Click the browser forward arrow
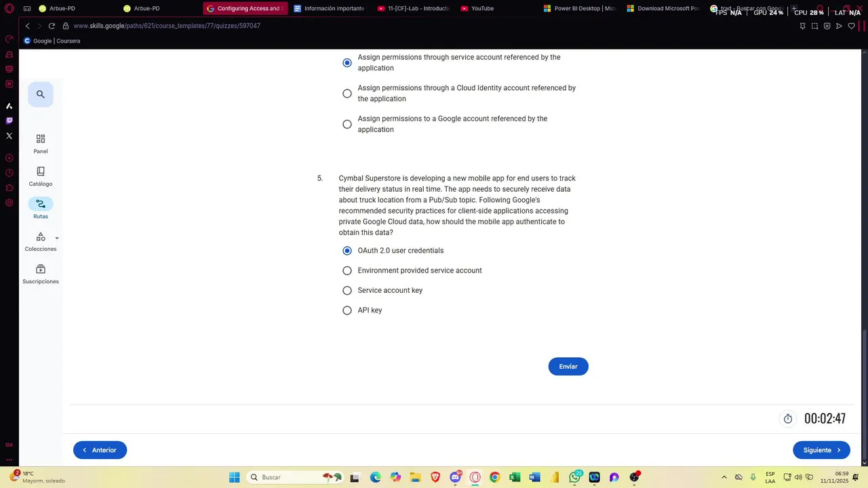This screenshot has width=868, height=488. [39, 26]
